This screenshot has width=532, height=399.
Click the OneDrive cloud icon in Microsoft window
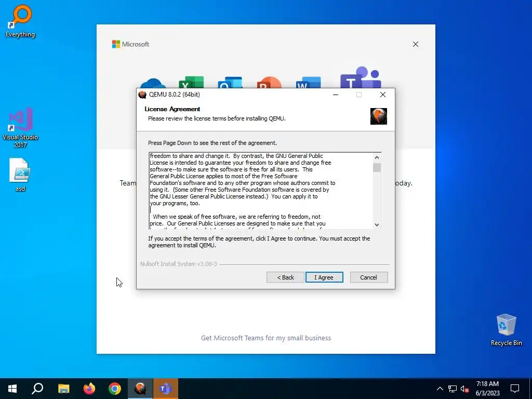[x=153, y=84]
